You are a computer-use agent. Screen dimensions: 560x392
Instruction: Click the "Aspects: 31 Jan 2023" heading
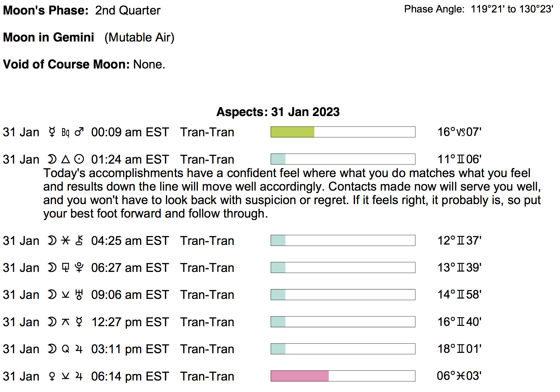(x=278, y=112)
